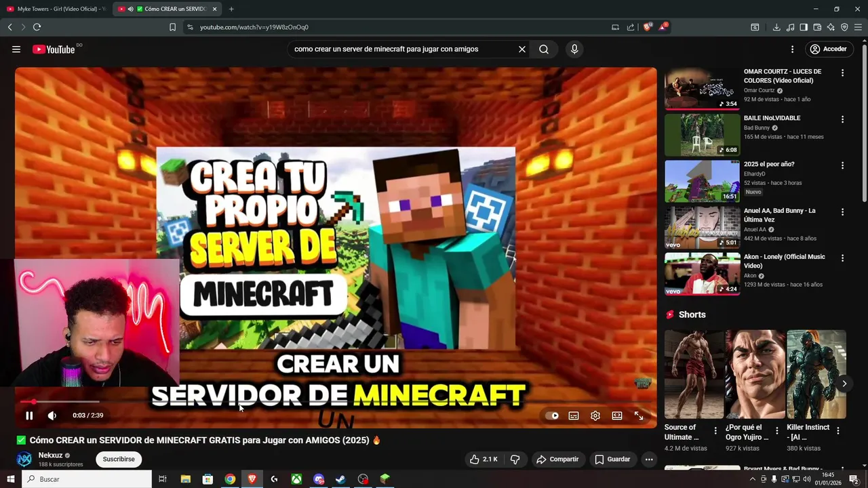Image resolution: width=868 pixels, height=488 pixels.
Task: Open the Leo AI sparkle icon
Action: pyautogui.click(x=831, y=27)
